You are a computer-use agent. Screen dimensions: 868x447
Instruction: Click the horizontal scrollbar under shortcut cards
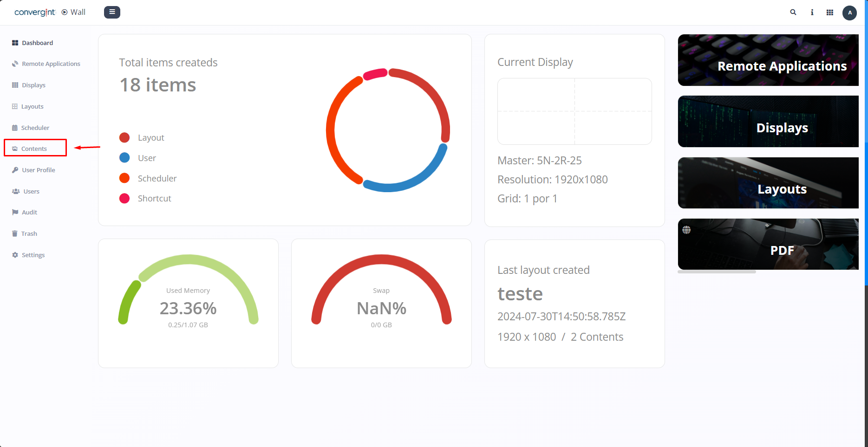[x=717, y=272]
